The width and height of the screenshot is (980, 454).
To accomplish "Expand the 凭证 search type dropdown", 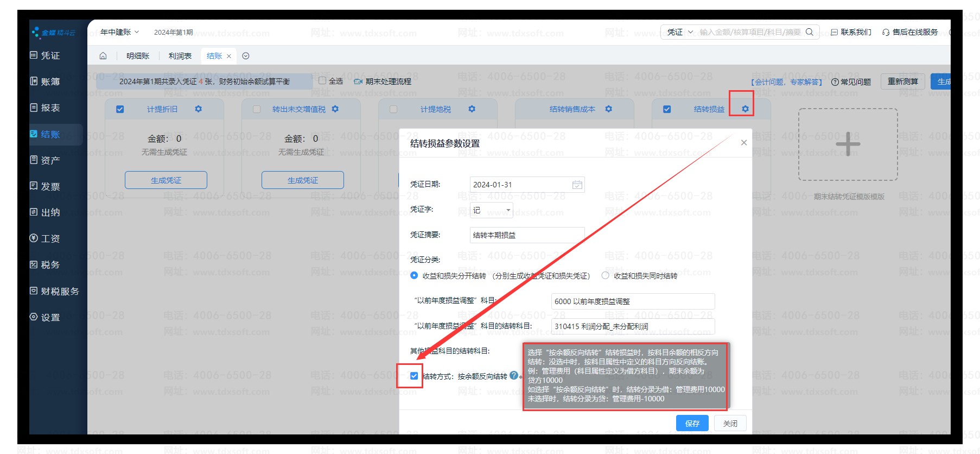I will tap(680, 32).
